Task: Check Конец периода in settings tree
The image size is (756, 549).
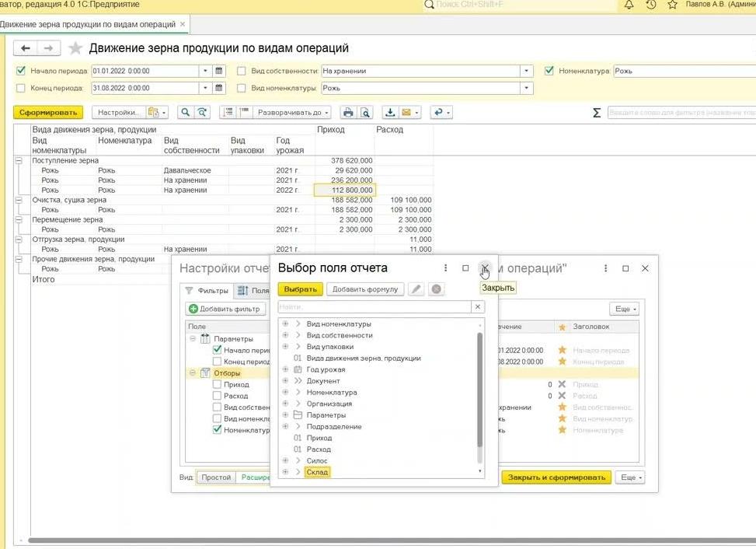Action: tap(217, 362)
